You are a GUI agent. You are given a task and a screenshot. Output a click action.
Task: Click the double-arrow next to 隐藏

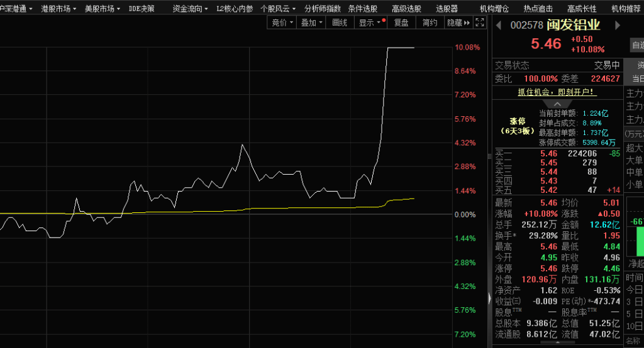(x=467, y=23)
